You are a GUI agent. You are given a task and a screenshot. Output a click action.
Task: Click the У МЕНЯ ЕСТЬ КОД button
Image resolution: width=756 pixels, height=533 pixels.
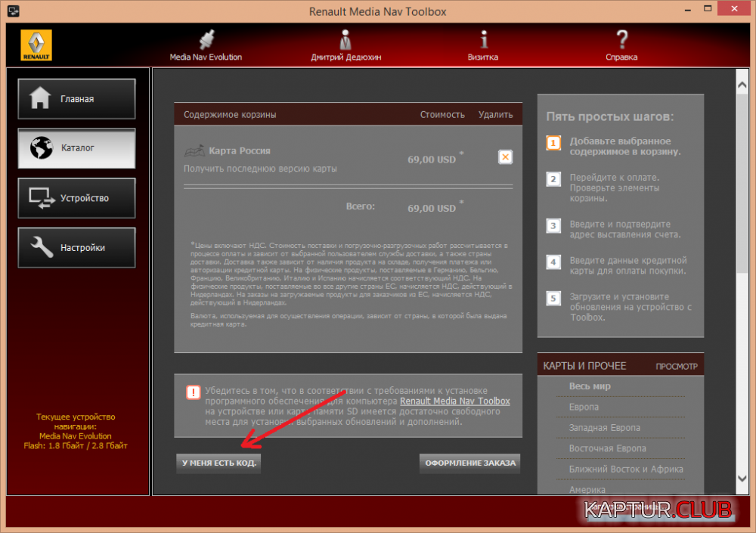click(219, 463)
